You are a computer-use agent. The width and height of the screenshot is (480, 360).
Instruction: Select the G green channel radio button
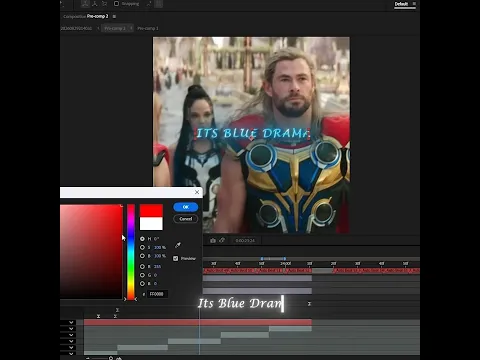pyautogui.click(x=142, y=275)
